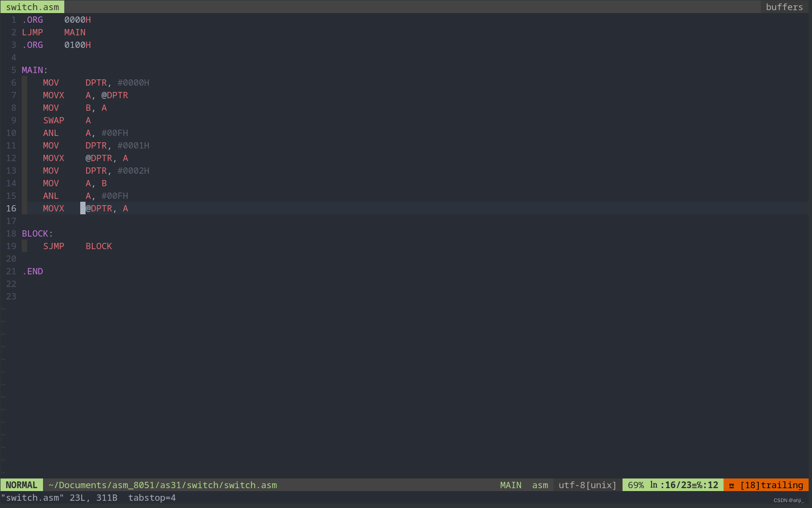Viewport: 812px width, 508px height.
Task: Click the NORMAL mode indicator
Action: 21,485
